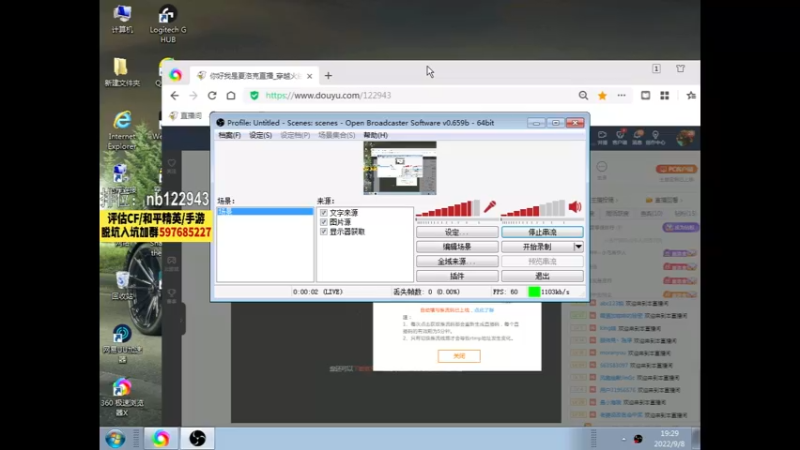Open the 设定档(P) menu in OBS
The width and height of the screenshot is (800, 450).
[295, 135]
